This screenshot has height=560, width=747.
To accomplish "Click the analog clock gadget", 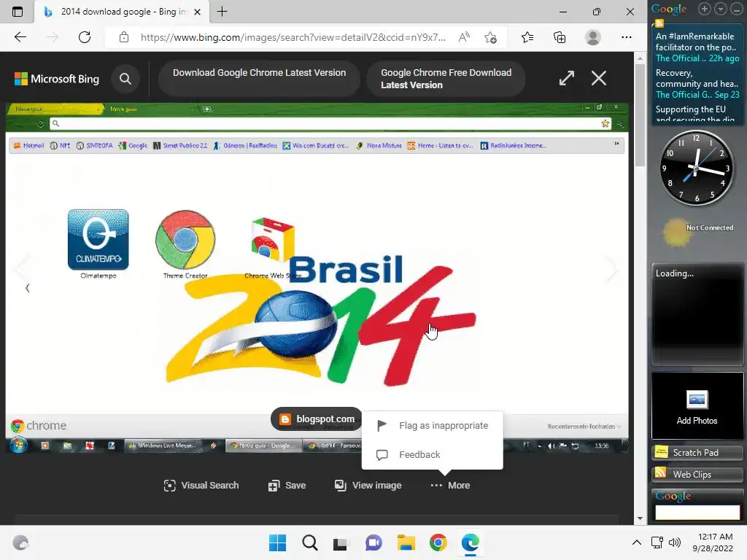I will [x=696, y=168].
